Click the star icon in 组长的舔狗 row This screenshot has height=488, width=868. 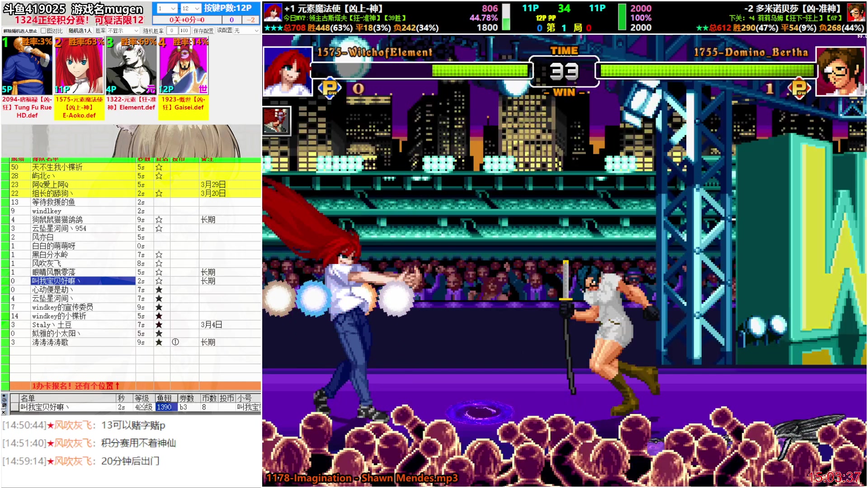point(159,193)
